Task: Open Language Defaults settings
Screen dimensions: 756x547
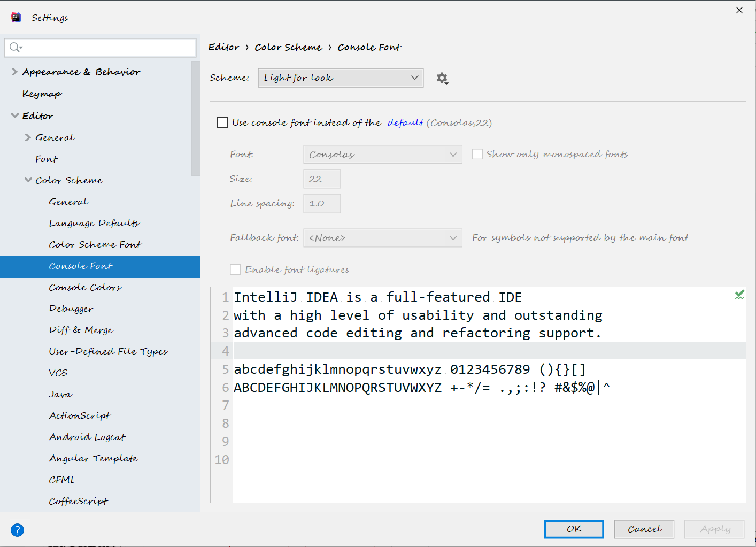Action: coord(94,223)
